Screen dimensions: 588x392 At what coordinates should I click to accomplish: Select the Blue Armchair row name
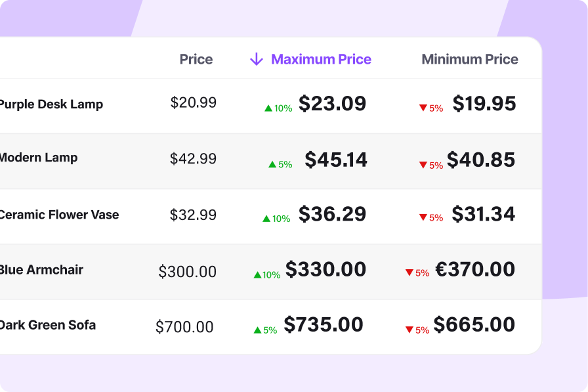41,270
